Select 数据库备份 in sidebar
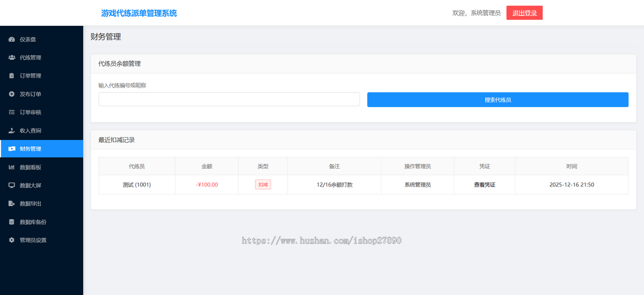 [x=41, y=222]
